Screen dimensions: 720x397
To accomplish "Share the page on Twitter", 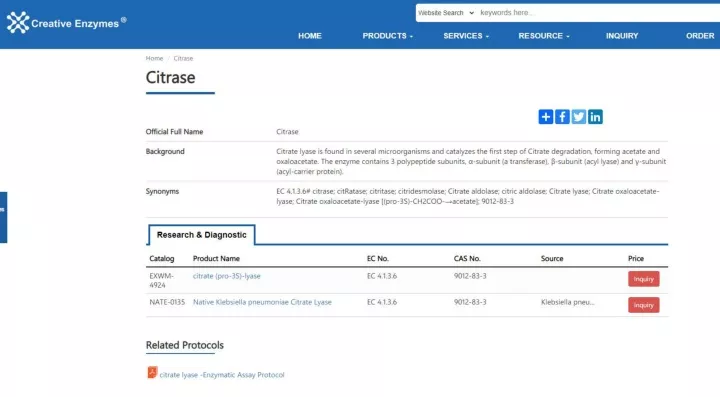I will click(x=579, y=117).
